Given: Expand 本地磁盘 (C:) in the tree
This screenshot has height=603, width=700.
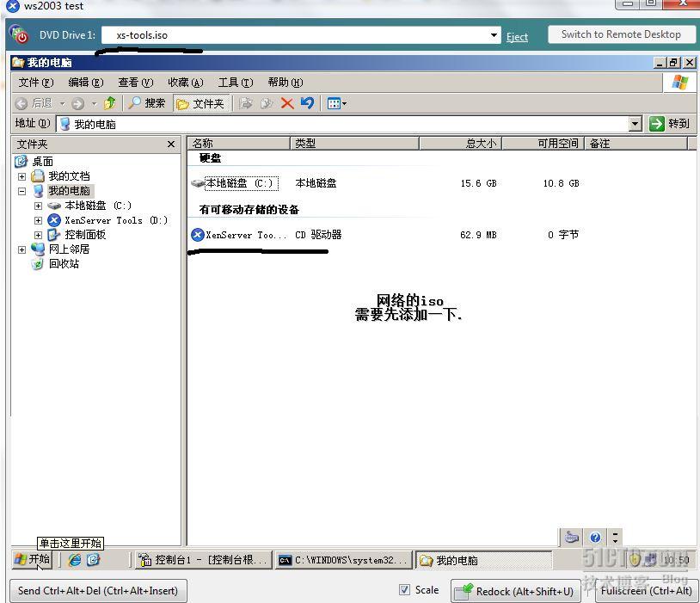Looking at the screenshot, I should click(38, 206).
